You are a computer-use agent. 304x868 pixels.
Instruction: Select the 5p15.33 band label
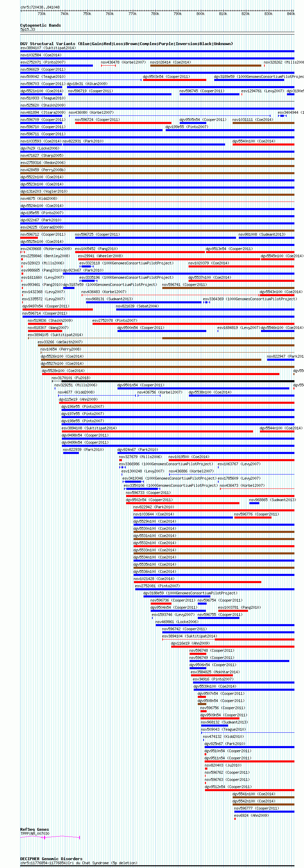pyautogui.click(x=28, y=29)
